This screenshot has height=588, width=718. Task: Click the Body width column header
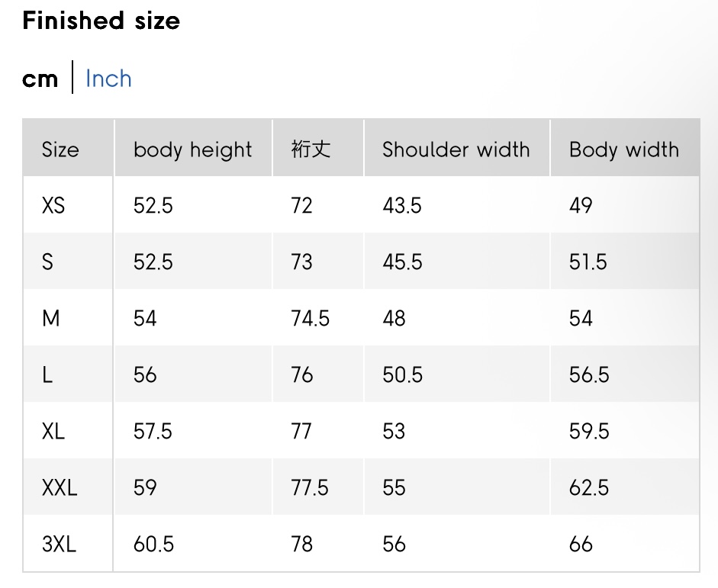pos(623,149)
